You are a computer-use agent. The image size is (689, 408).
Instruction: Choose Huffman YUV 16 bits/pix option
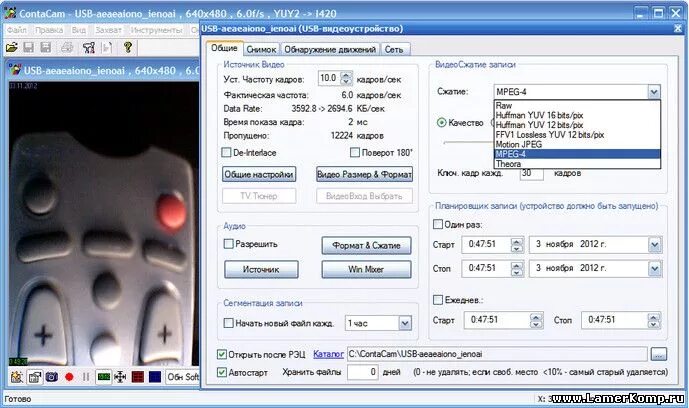577,115
